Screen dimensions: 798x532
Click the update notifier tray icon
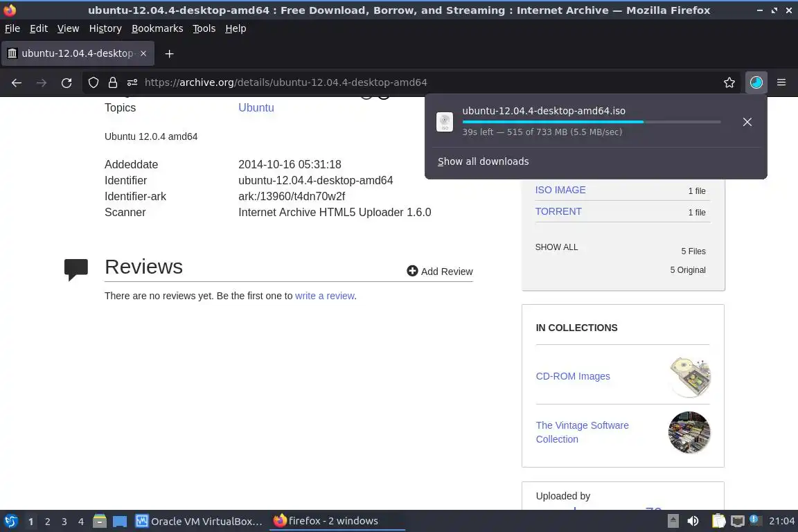[x=755, y=520]
